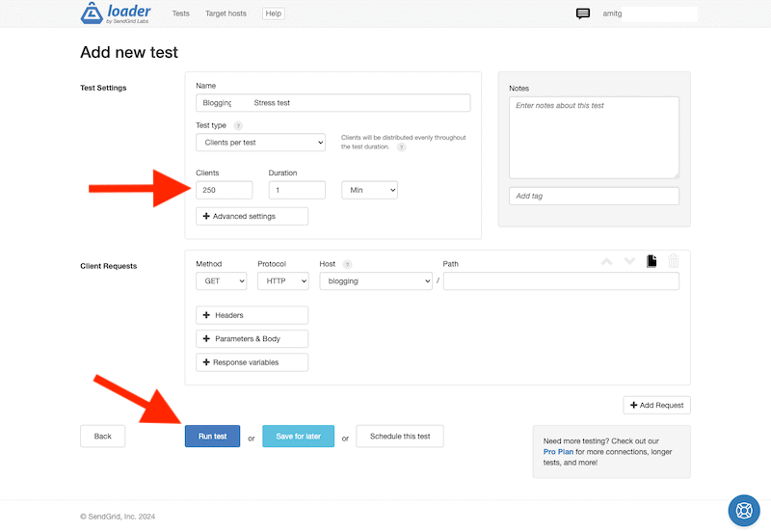
Task: Duplicate the request with the copy icon
Action: coord(651,261)
